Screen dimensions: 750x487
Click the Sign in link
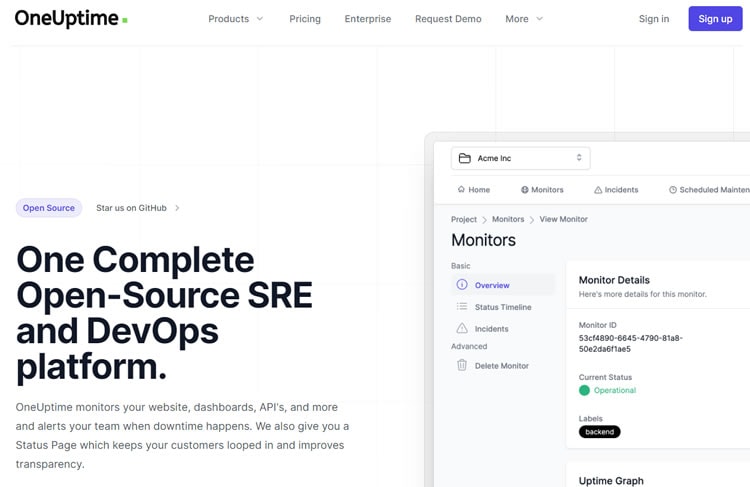[x=654, y=19]
